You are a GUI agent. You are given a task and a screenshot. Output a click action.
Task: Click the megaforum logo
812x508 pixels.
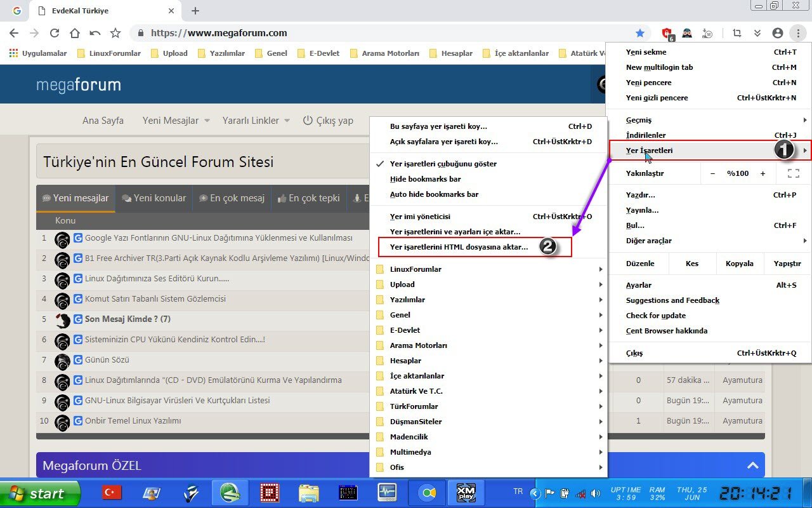click(x=78, y=84)
